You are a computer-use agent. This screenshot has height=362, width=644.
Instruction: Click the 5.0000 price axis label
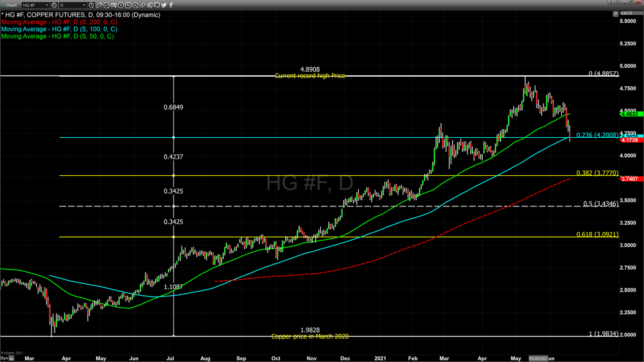click(628, 66)
